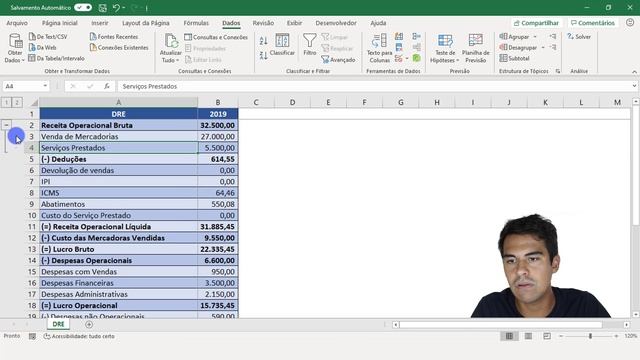Adjust zoom slider handle
Viewport: 640px width, 360px height.
(590, 336)
